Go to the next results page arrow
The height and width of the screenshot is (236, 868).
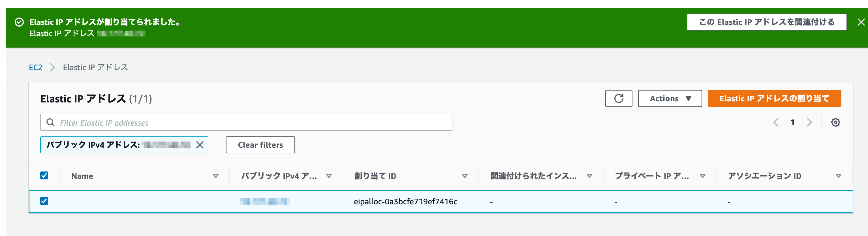click(x=810, y=122)
